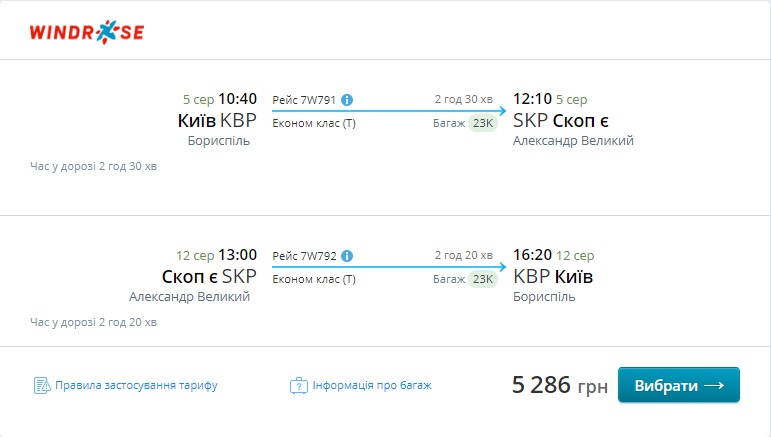Click the 23K baggage badge on return flight
The image size is (771, 437).
click(x=484, y=279)
